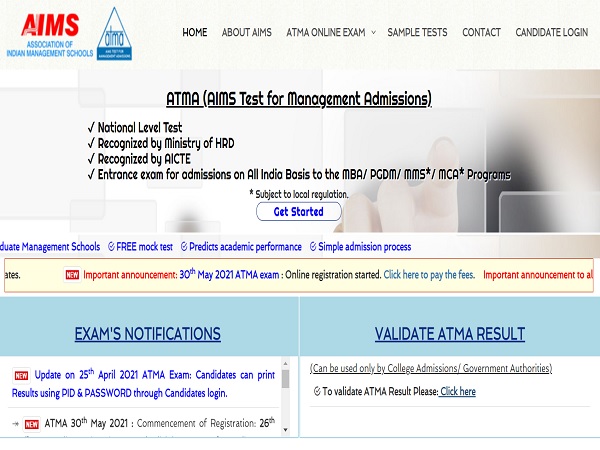Viewport: 600px width, 450px height.
Task: Click NEW badge beside 25th April update
Action: pos(21,375)
